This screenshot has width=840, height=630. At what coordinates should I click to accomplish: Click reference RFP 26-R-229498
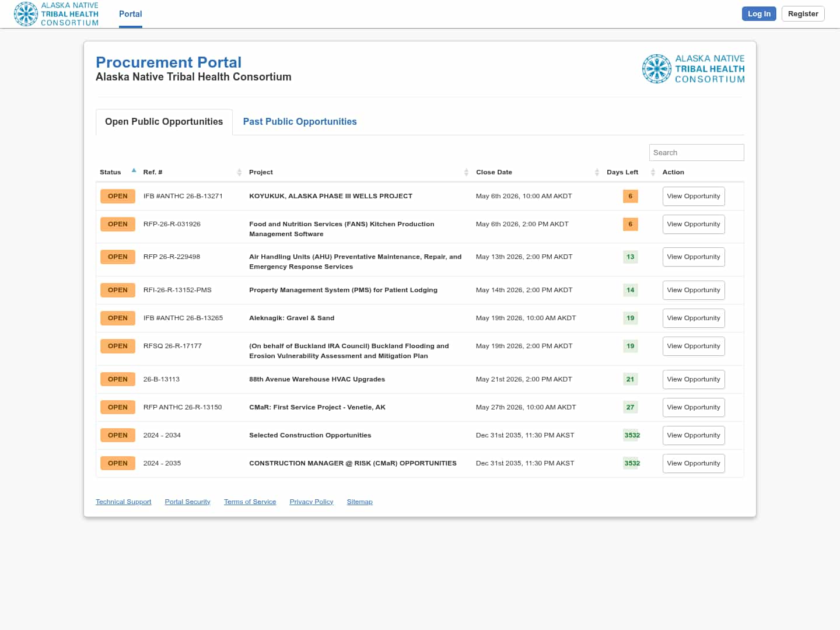click(171, 257)
